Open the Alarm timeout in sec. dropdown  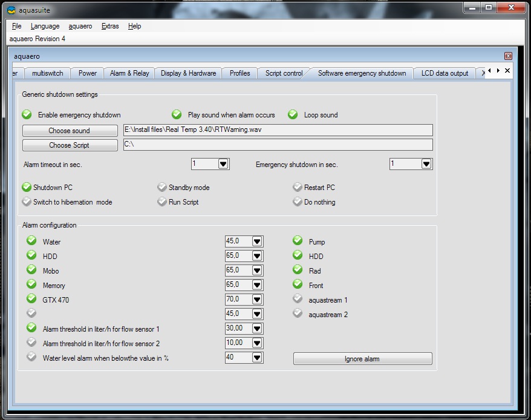223,164
